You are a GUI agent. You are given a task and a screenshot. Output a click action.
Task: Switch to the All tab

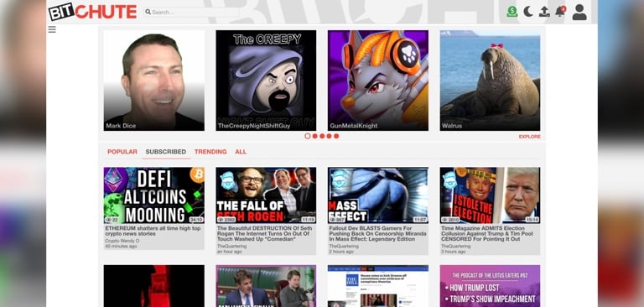point(241,152)
